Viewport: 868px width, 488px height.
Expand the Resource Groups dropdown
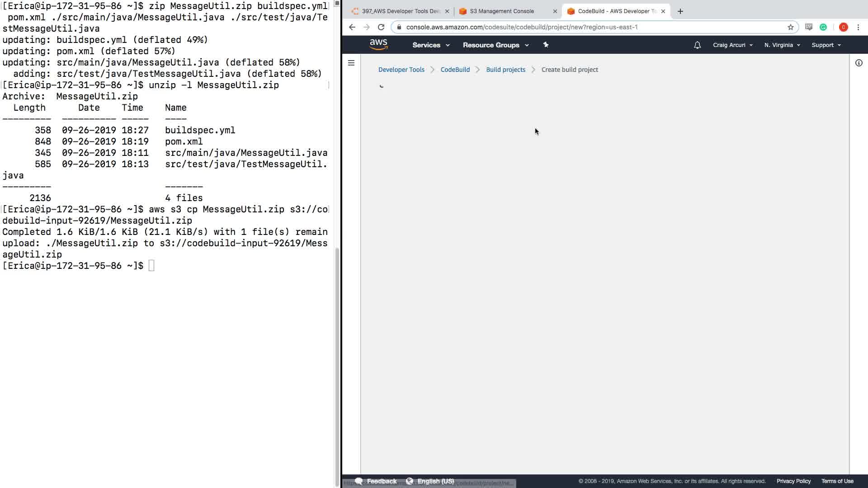point(495,45)
